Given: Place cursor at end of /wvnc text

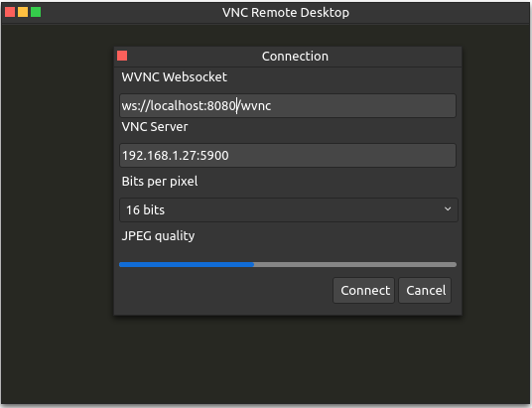Looking at the screenshot, I should [x=271, y=106].
